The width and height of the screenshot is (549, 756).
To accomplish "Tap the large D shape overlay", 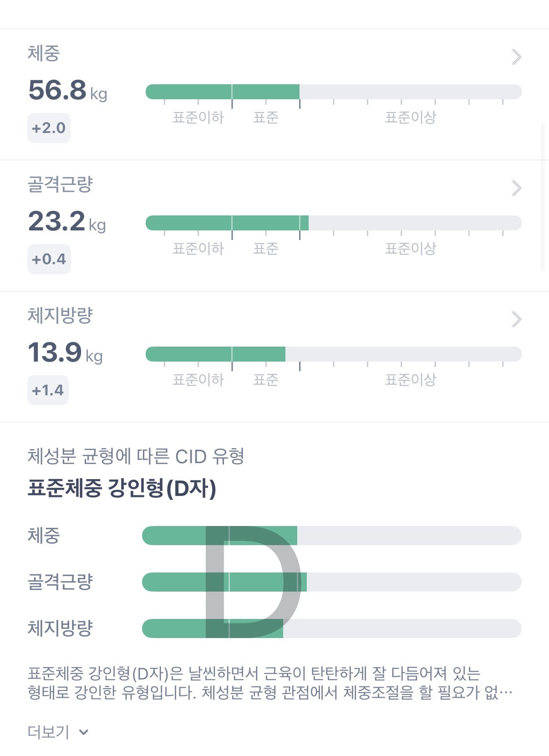I will 254,582.
